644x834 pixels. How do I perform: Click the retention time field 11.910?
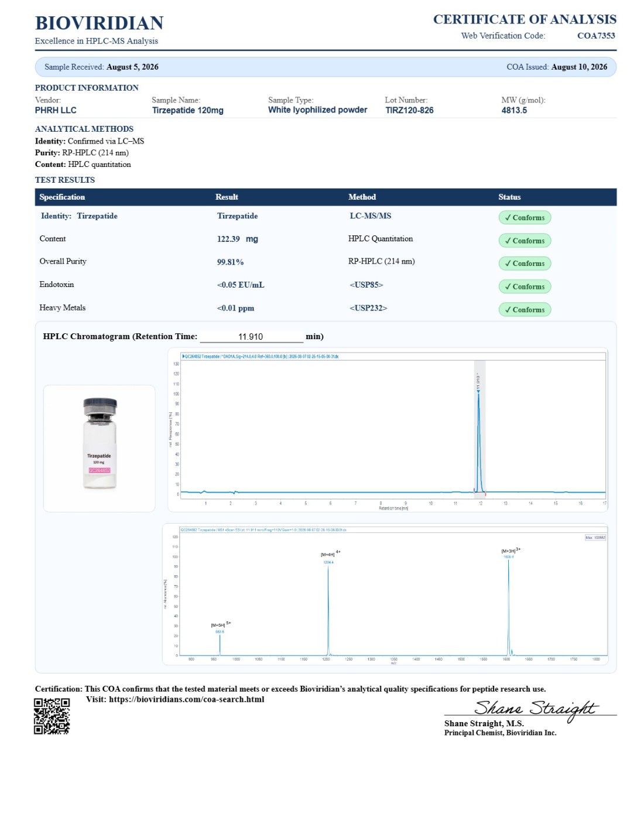(x=251, y=337)
